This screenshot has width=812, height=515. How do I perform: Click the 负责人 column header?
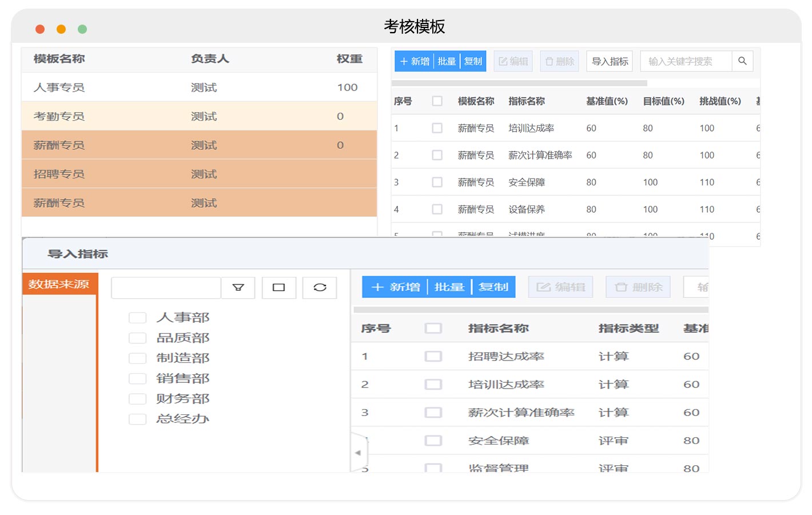click(x=210, y=58)
